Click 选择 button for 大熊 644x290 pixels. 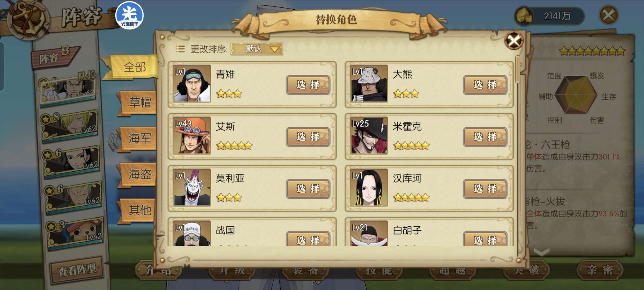pyautogui.click(x=485, y=85)
